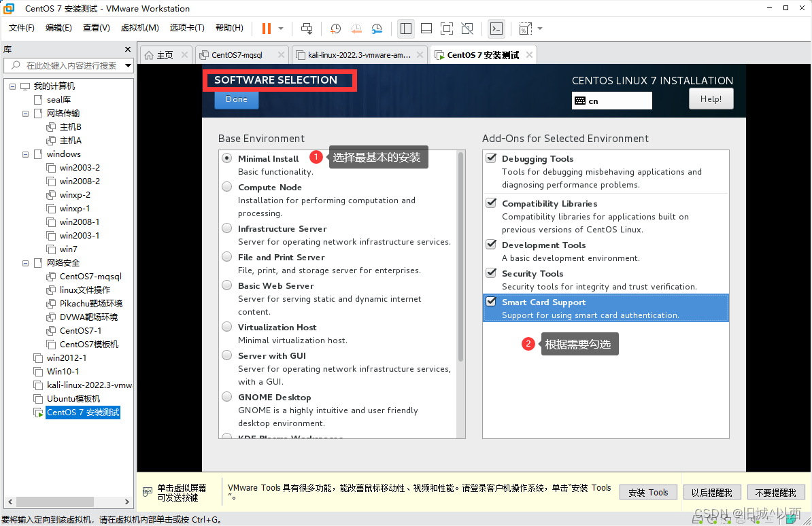This screenshot has width=812, height=526.
Task: Collapse the 网络安全 folder
Action: coord(25,263)
